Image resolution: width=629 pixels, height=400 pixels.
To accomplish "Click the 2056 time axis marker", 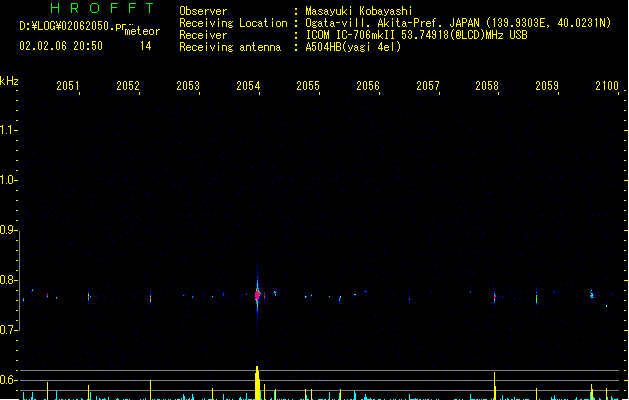I will click(368, 86).
